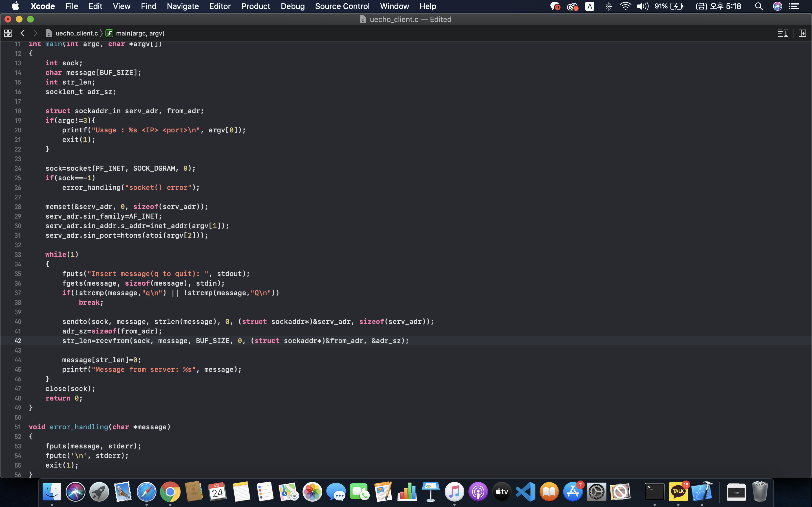Open KakaoTalk from the Dock
812x507 pixels.
(x=678, y=492)
